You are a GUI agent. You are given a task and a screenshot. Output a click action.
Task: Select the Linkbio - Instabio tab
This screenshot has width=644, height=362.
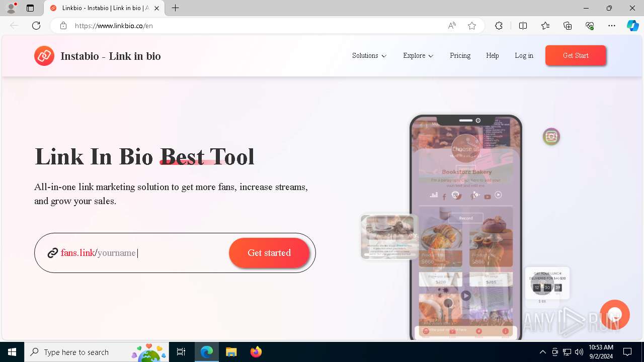click(x=104, y=8)
